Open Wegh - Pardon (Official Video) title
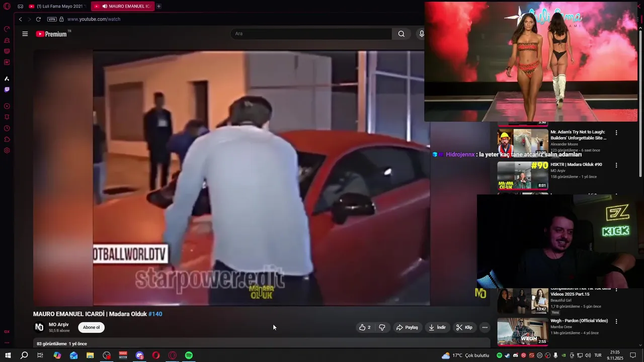Image resolution: width=644 pixels, height=362 pixels. click(579, 321)
